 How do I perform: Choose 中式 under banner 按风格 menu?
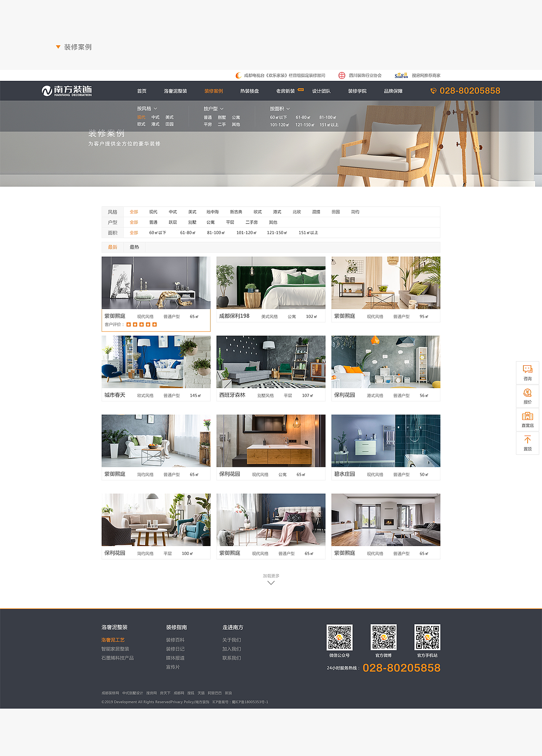point(155,117)
